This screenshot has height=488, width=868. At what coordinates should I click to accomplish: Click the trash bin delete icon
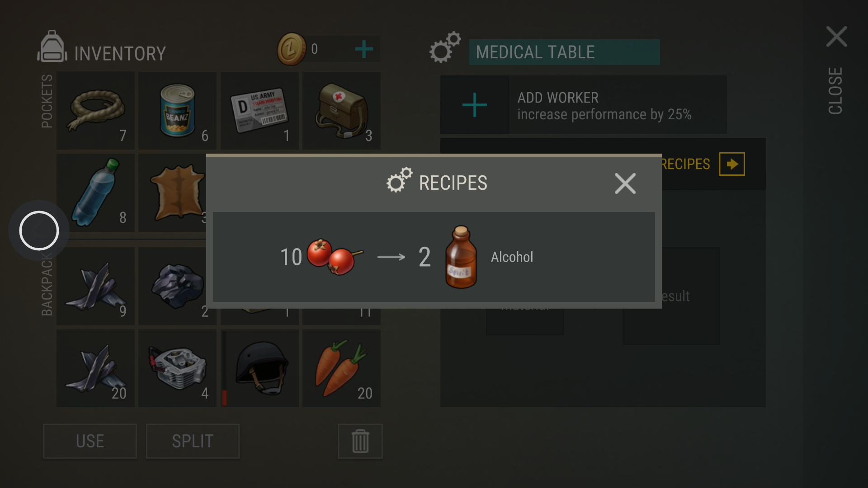[360, 441]
